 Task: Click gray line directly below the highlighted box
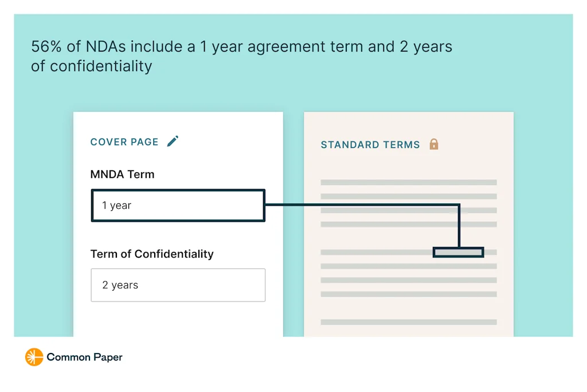pos(408,266)
